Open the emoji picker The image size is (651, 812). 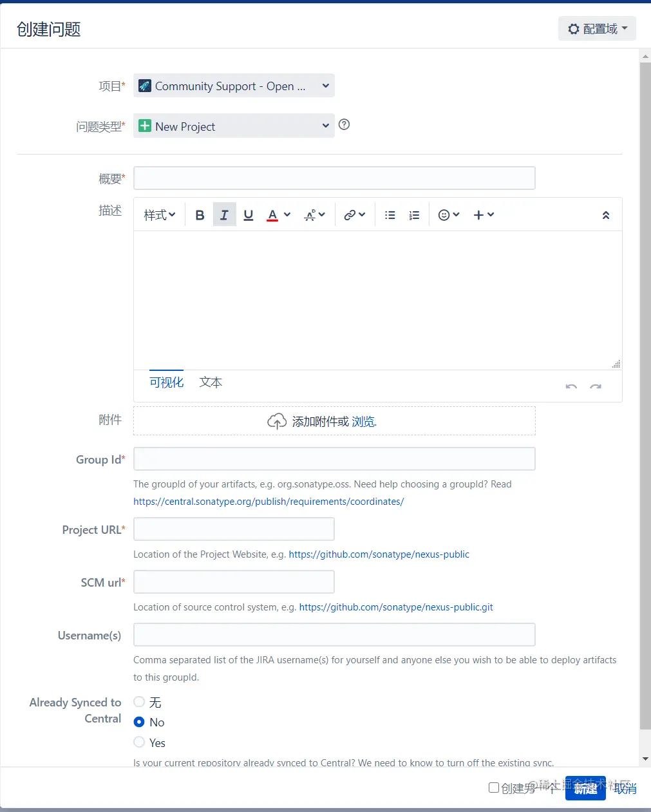pos(449,215)
